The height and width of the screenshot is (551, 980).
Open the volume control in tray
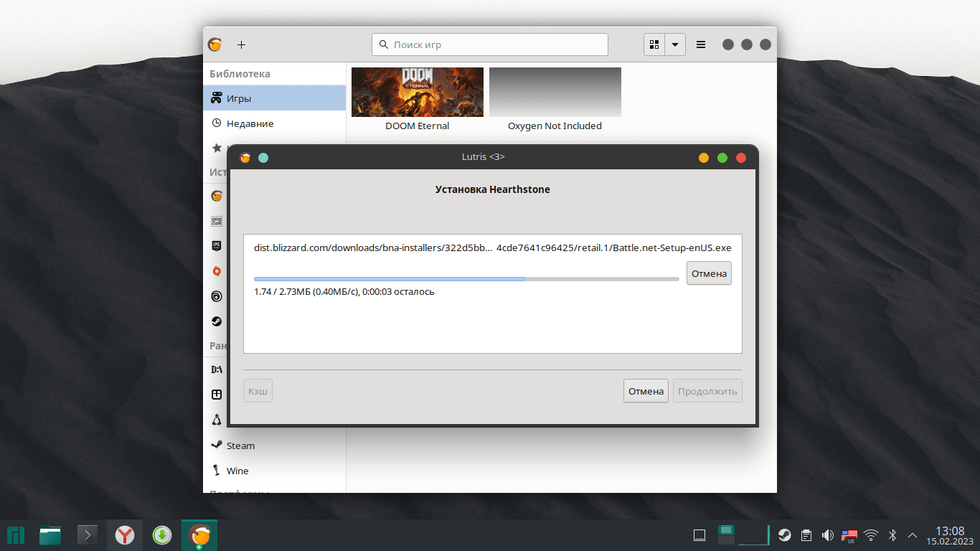[827, 535]
